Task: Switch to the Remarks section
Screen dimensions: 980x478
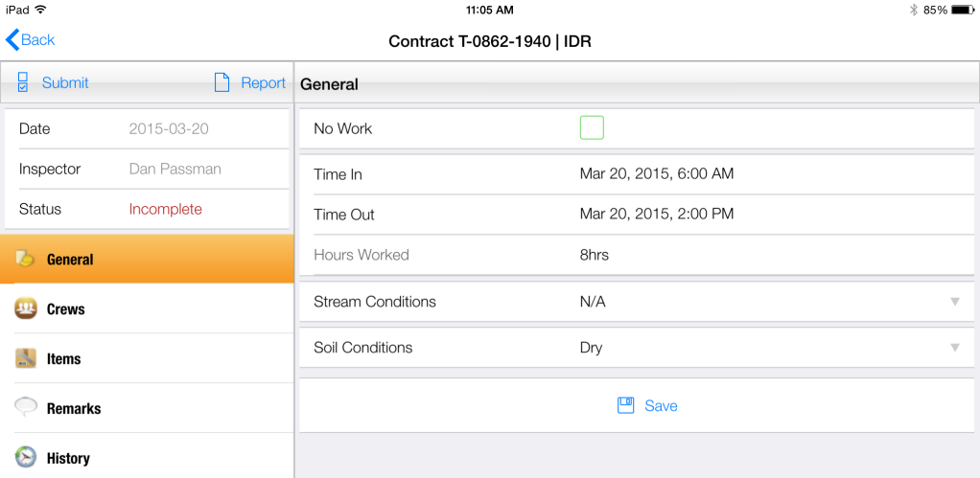Action: pos(73,408)
